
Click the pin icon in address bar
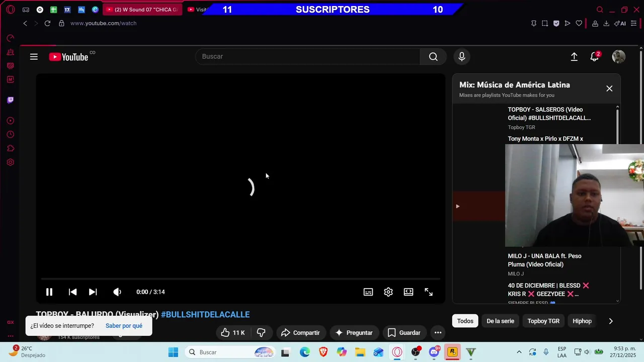tap(534, 23)
